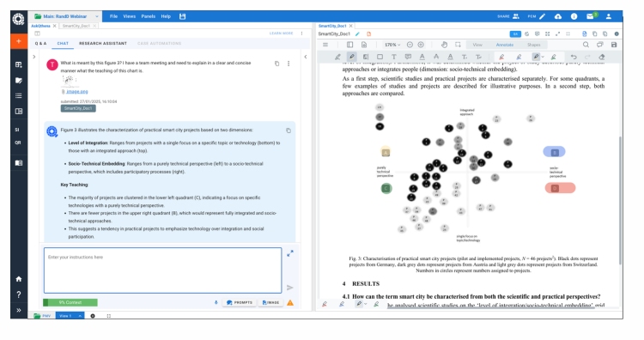Image resolution: width=644 pixels, height=340 pixels.
Task: Switch to the Research Assistant tab
Action: [x=103, y=43]
